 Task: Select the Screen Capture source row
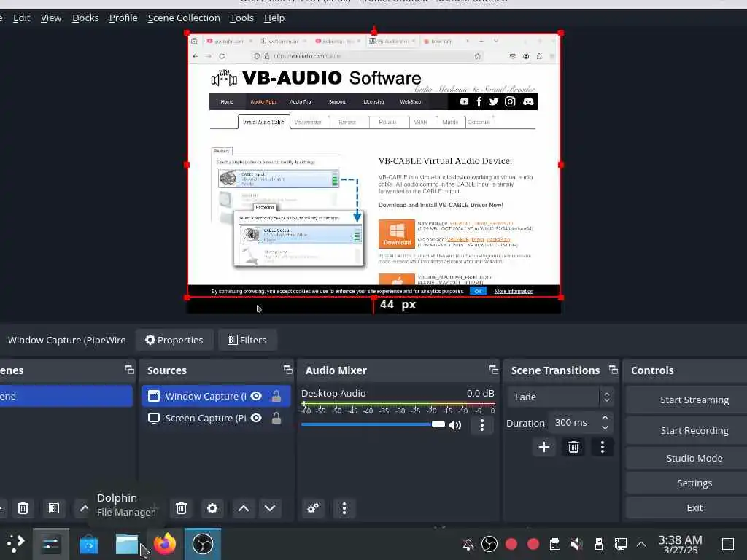[x=216, y=418]
